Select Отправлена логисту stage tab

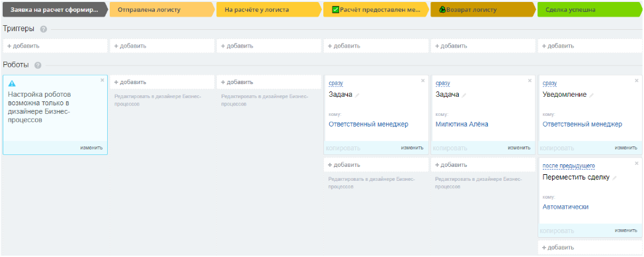coord(161,9)
